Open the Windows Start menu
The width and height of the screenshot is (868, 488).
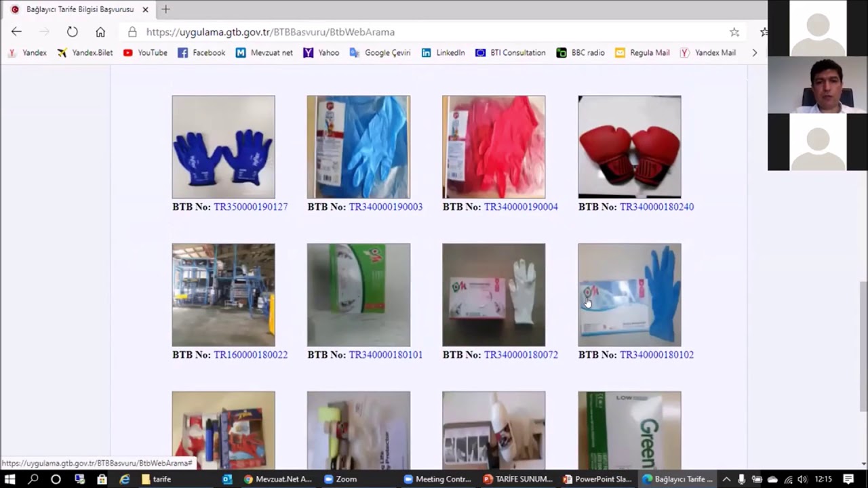pyautogui.click(x=10, y=479)
